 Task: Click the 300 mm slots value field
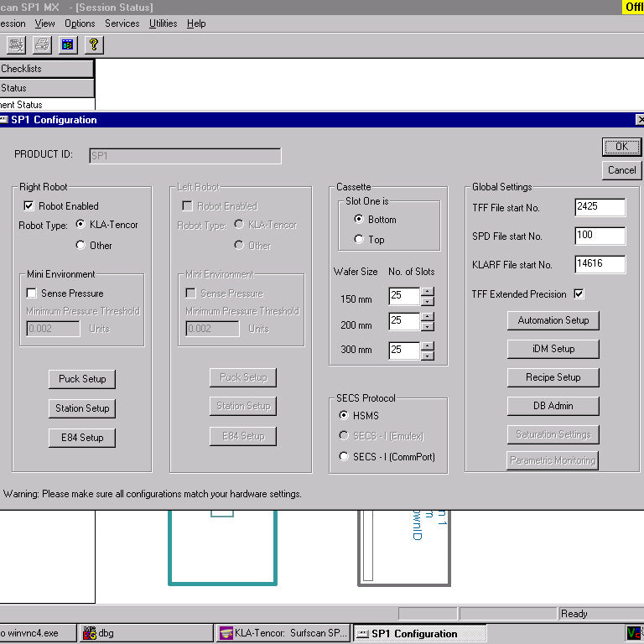click(404, 351)
